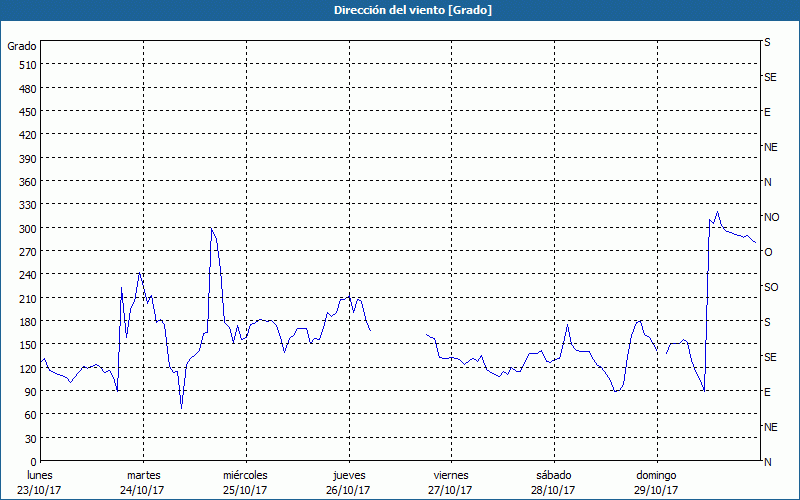Click the 510 tick on the degree axis
The image size is (800, 500).
coord(27,65)
